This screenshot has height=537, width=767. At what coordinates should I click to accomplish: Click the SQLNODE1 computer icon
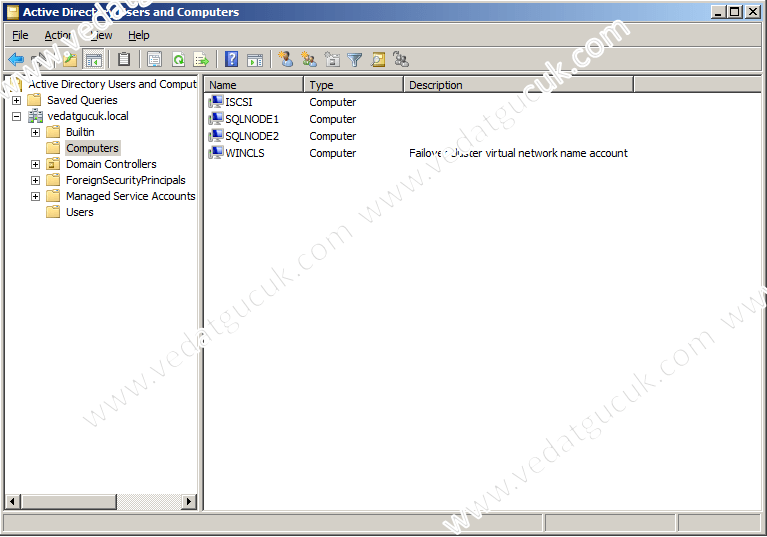click(216, 119)
